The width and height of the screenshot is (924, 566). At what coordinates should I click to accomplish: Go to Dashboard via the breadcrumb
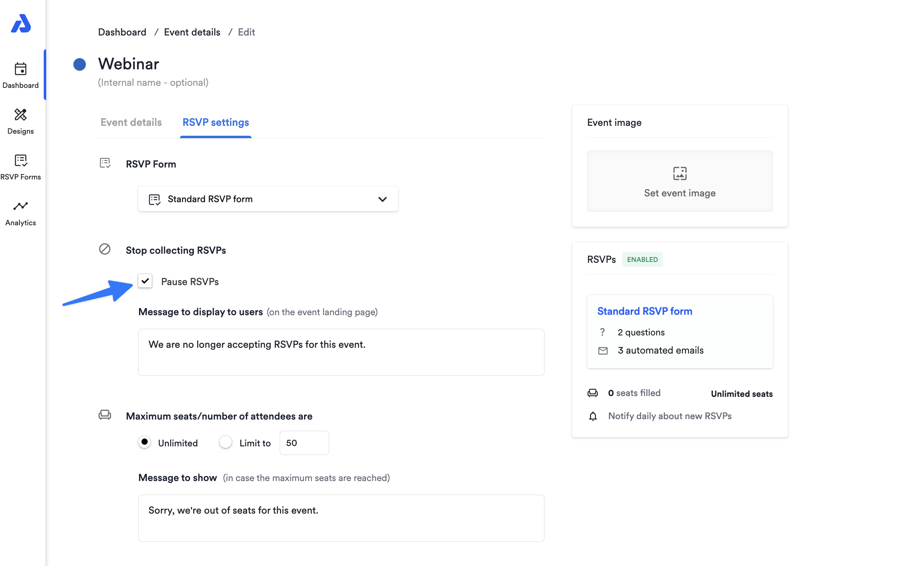[x=122, y=32]
